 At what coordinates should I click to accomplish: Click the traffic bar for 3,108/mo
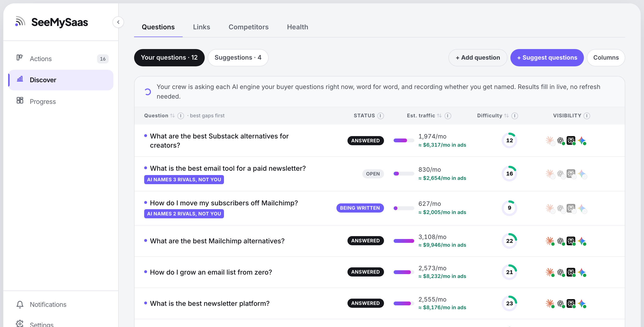[404, 241]
